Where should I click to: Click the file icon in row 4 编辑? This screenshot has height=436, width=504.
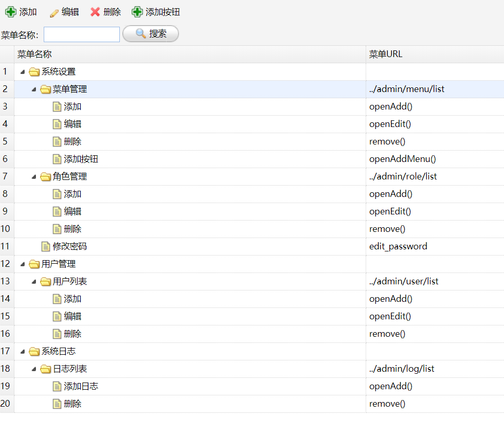[57, 124]
